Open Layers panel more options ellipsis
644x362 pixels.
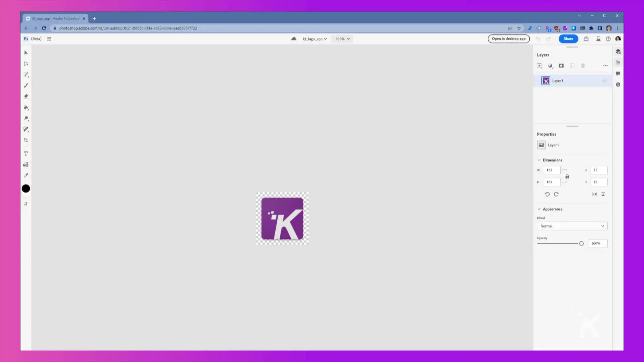click(605, 66)
